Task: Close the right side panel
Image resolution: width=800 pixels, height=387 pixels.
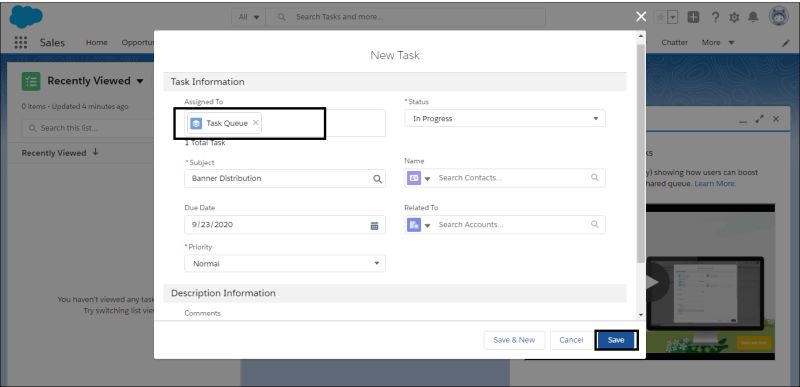Action: tap(776, 119)
